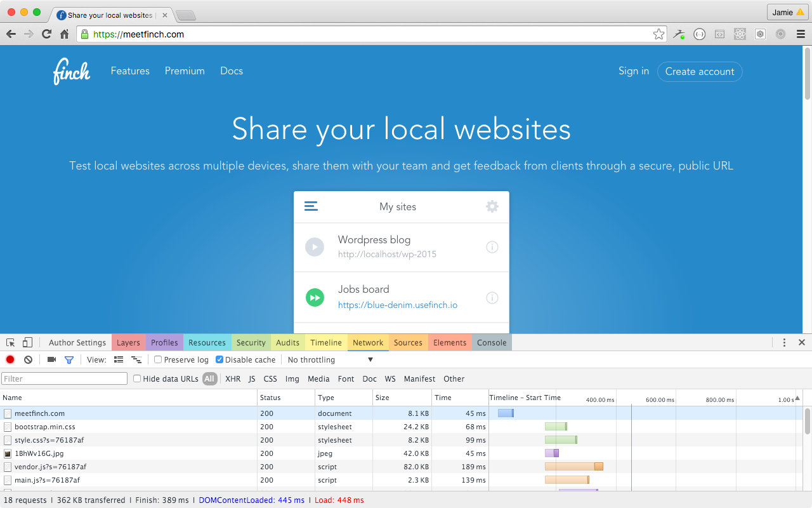812x508 pixels.
Task: Open the No throttling dropdown
Action: tap(331, 359)
